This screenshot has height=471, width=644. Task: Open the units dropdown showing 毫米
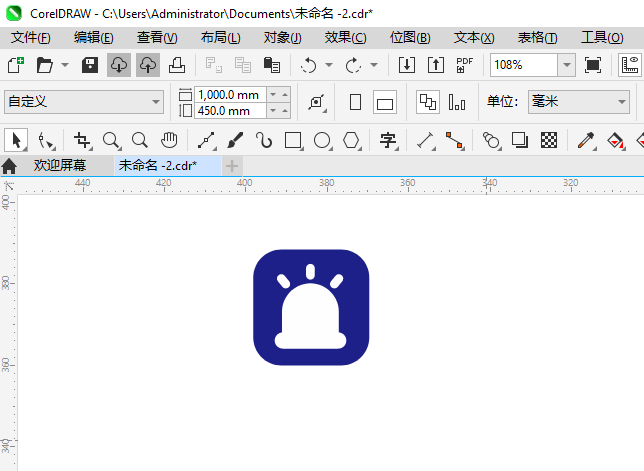(579, 102)
